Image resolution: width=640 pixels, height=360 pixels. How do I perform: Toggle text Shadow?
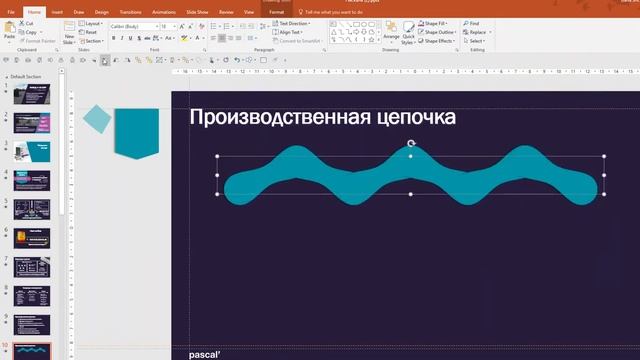pos(139,38)
